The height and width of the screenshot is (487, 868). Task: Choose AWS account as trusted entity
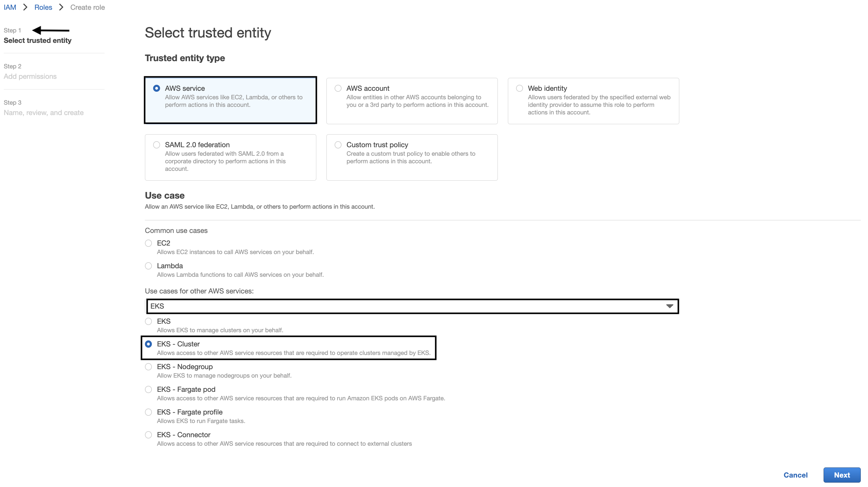pyautogui.click(x=338, y=88)
